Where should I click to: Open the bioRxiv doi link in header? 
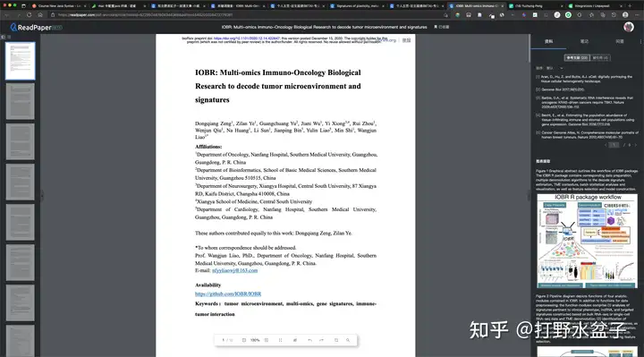(x=247, y=38)
